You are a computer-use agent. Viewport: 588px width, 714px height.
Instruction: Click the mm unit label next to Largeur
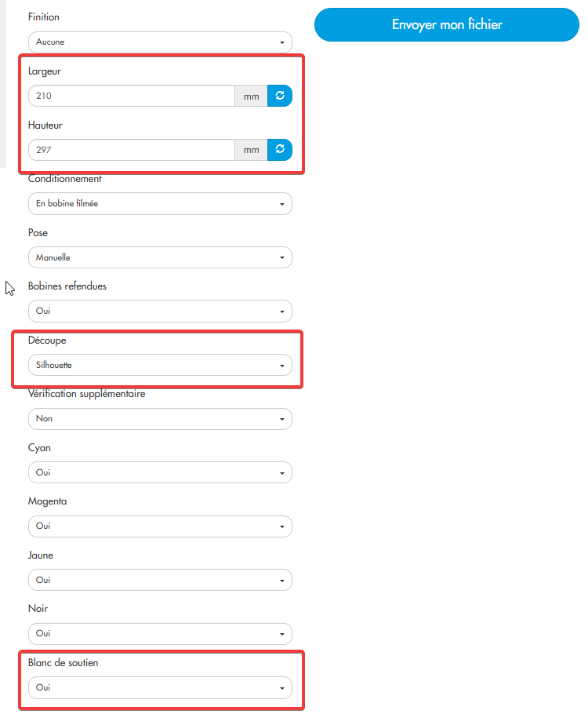click(x=251, y=96)
